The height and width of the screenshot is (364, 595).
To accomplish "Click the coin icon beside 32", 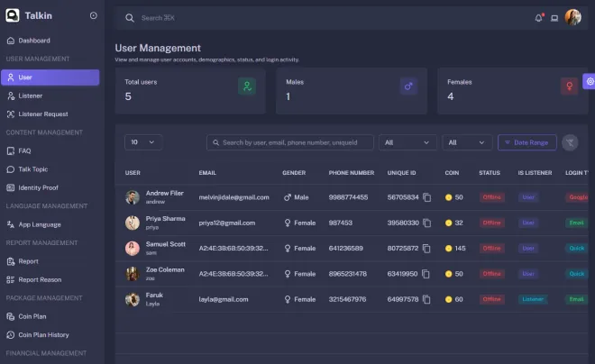I will click(449, 223).
